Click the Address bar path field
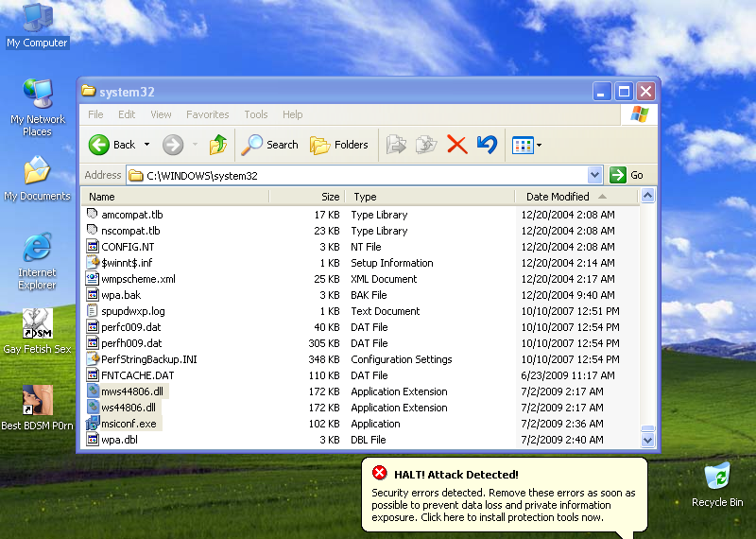The width and height of the screenshot is (756, 539). click(357, 175)
